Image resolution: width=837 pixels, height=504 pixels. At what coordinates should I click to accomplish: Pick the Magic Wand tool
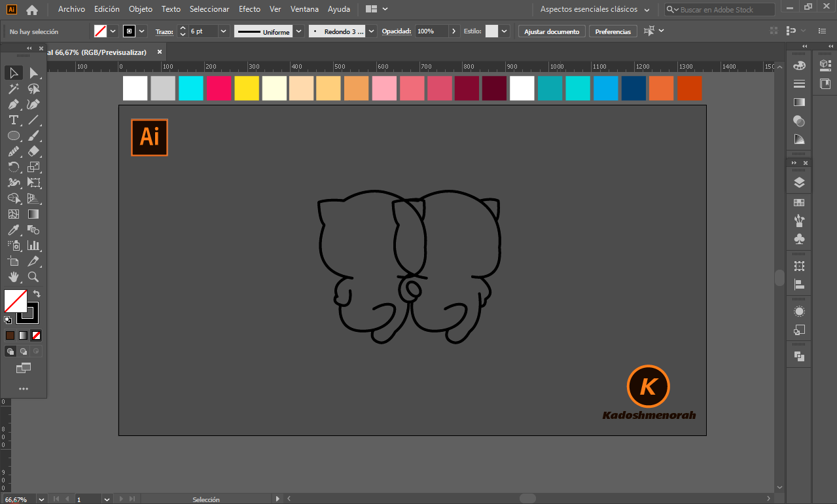click(13, 88)
